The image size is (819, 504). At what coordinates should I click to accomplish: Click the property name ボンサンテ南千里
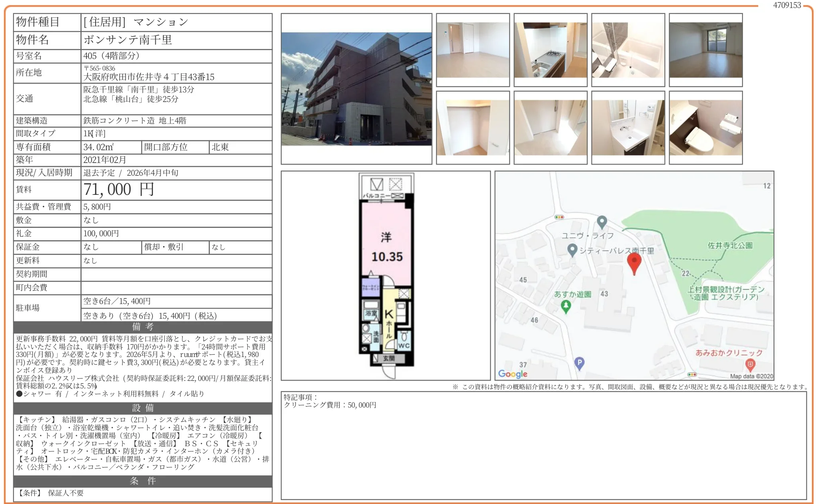pos(128,40)
